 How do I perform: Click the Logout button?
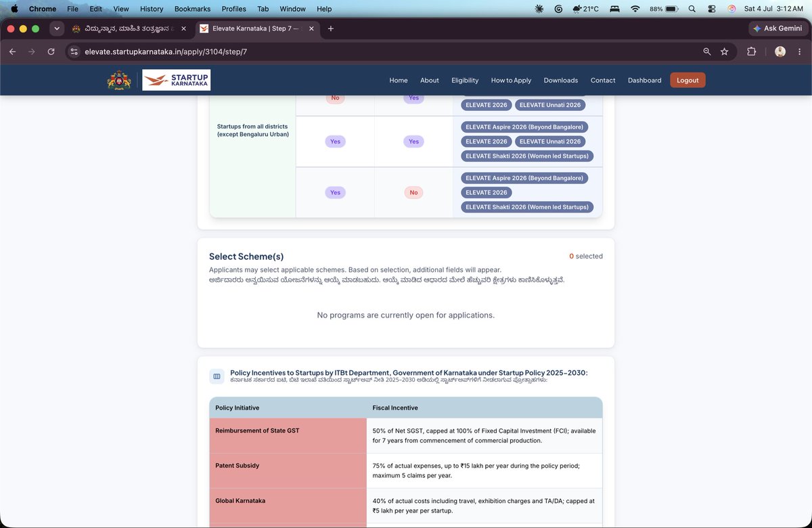click(x=687, y=80)
